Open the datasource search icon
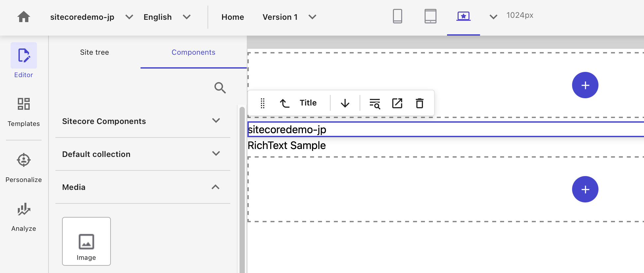Screen dimensions: 644x273 375,103
